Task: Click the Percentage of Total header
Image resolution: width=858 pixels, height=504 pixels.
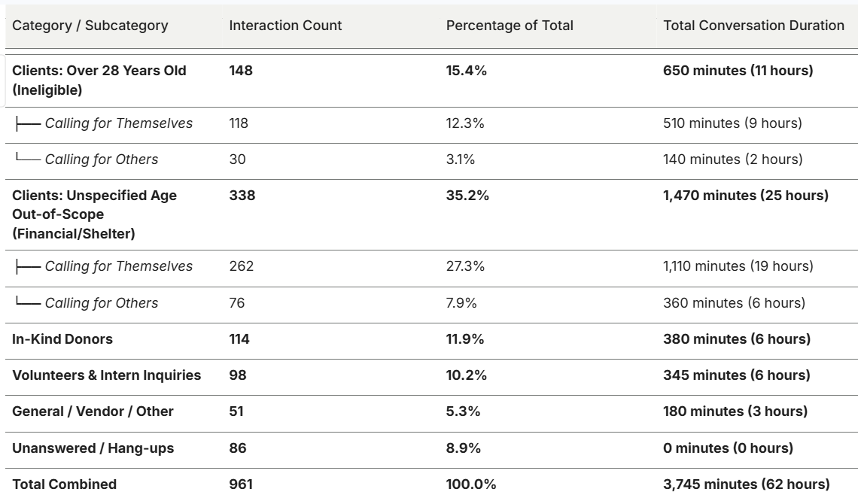Action: pyautogui.click(x=510, y=26)
